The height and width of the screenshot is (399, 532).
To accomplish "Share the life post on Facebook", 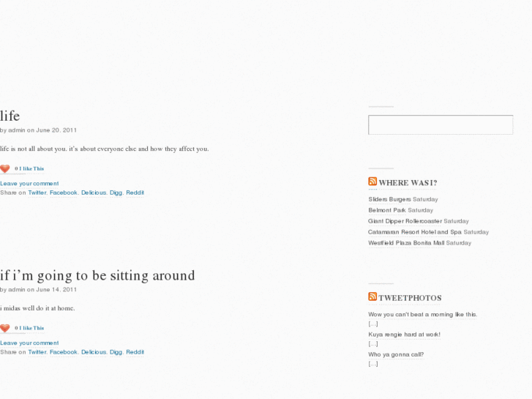I will coord(64,193).
